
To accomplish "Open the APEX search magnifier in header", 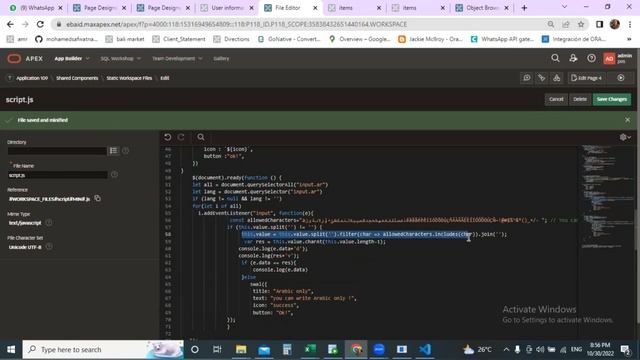I will click(555, 58).
